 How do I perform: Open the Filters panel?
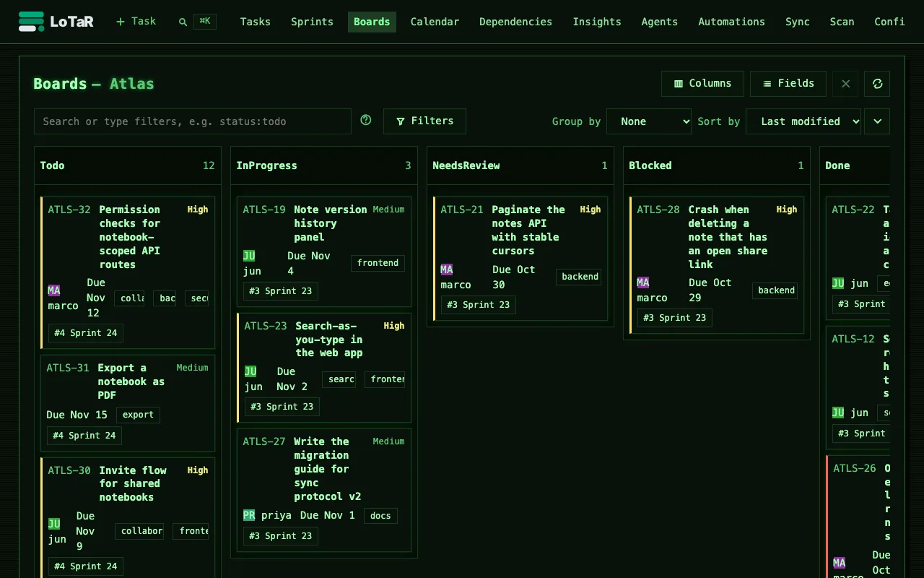[424, 121]
